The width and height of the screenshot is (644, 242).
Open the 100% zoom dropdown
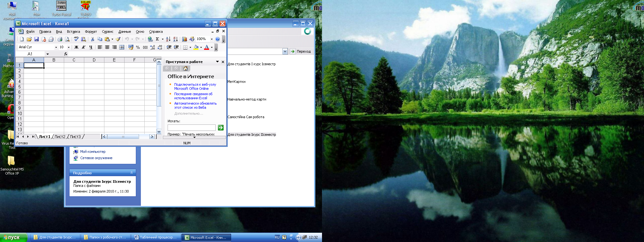[212, 39]
